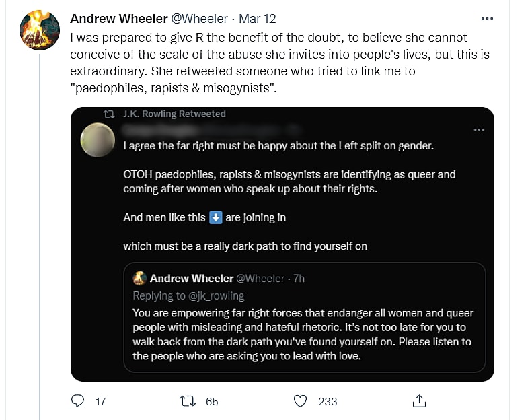Viewport: 532px width, 420px height.
Task: Like the tweet with the heart icon
Action: [301, 400]
